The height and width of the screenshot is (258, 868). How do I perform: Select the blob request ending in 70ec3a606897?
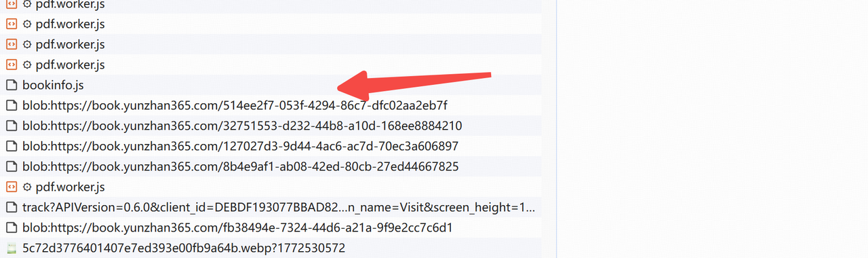point(271,146)
